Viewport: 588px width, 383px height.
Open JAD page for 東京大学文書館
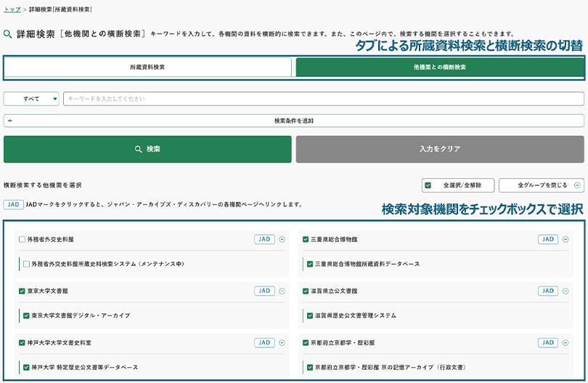pyautogui.click(x=264, y=291)
